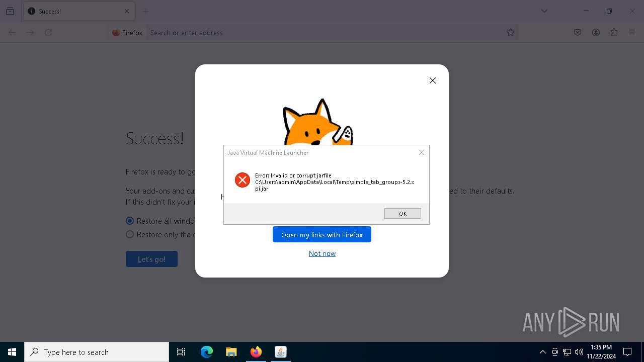This screenshot has height=362, width=644.
Task: Click the Type here to search box
Action: [97, 352]
